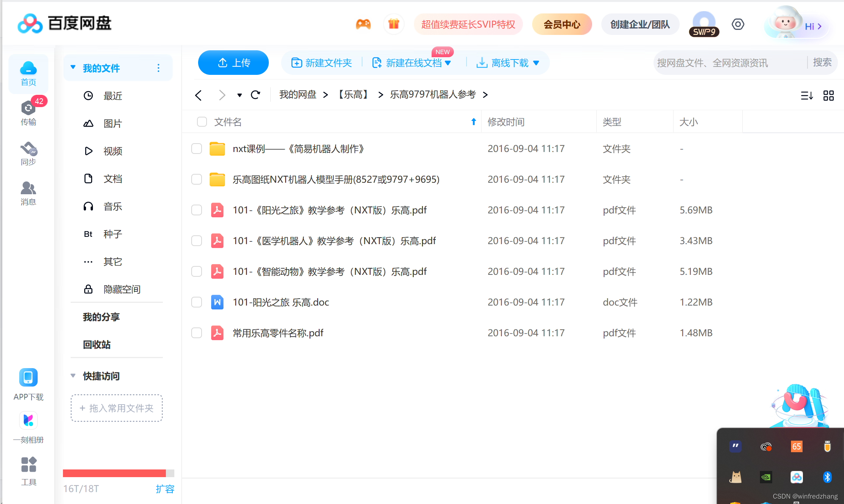This screenshot has width=844, height=504.
Task: Focus the 搜网盘文件 search field
Action: [730, 63]
